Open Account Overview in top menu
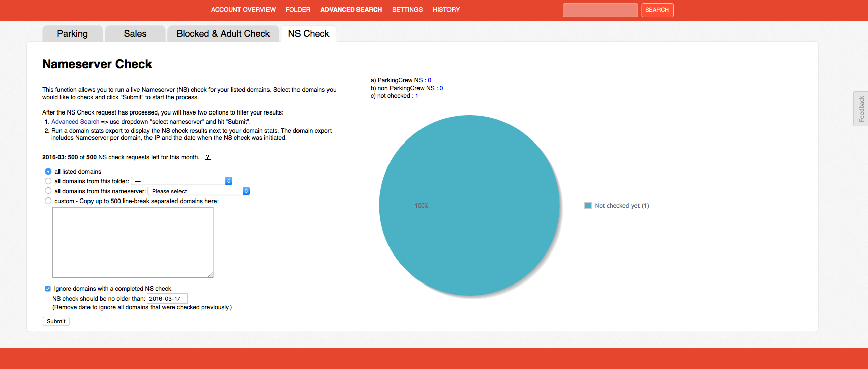This screenshot has width=868, height=369. tap(243, 10)
